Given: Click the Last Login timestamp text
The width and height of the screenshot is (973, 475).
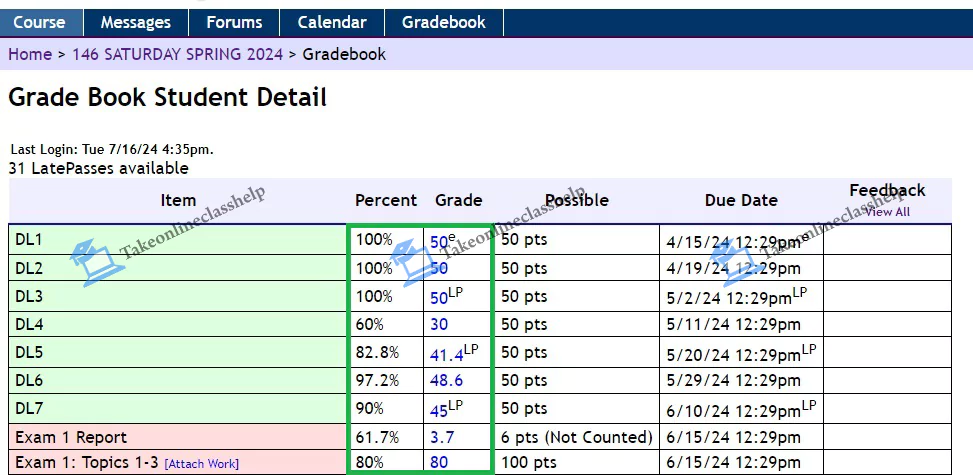Looking at the screenshot, I should pos(112,150).
